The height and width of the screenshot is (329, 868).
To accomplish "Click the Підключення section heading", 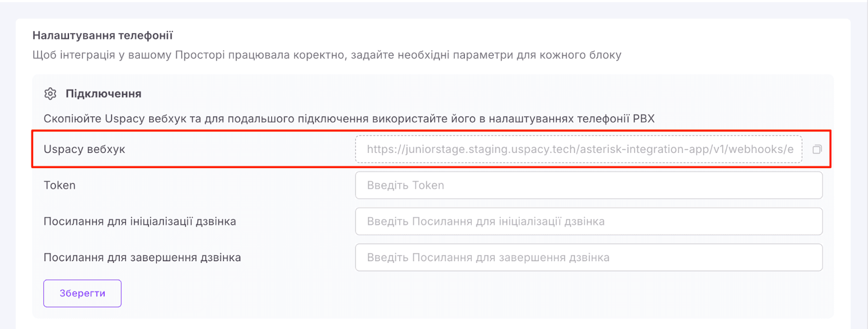I will pyautogui.click(x=103, y=94).
